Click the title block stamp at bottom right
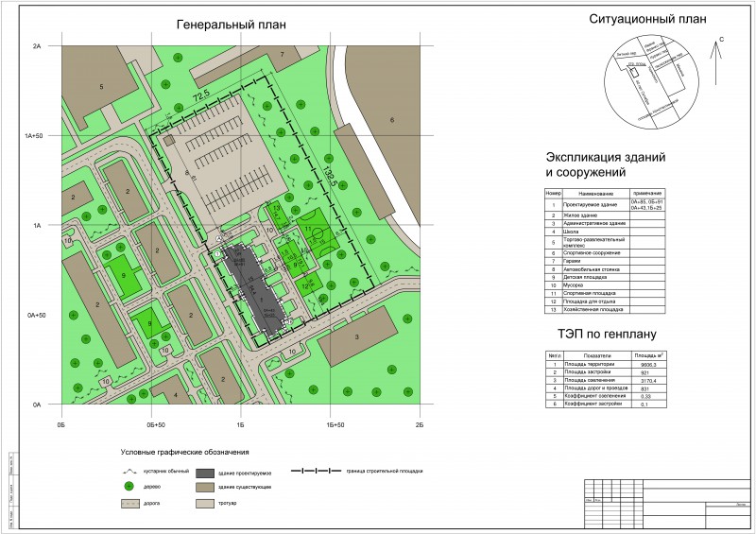 [667, 504]
